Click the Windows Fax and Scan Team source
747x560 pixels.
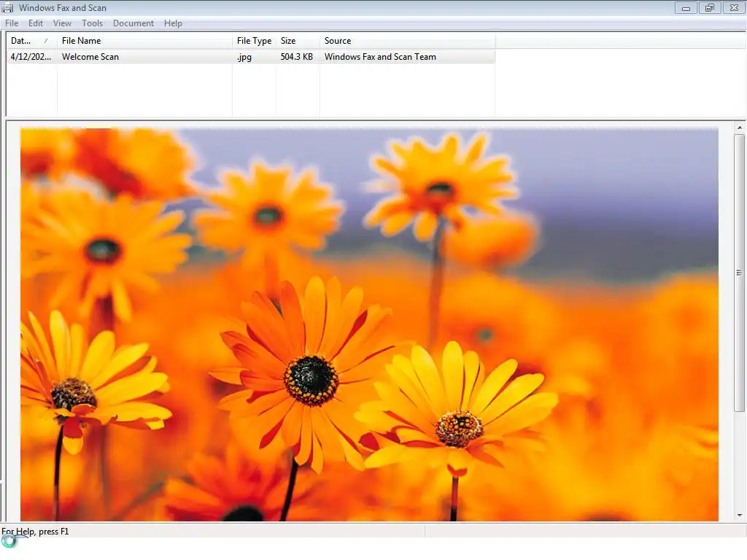tap(380, 57)
